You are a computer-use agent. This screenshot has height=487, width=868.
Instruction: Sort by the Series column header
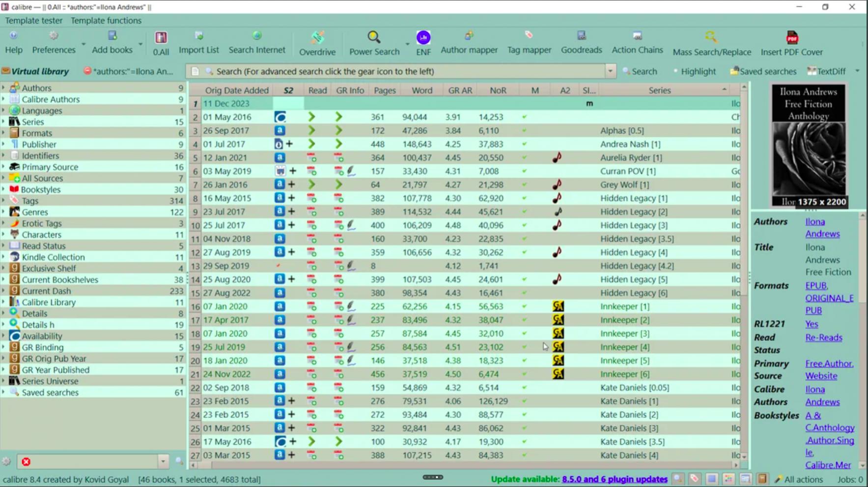coord(660,90)
